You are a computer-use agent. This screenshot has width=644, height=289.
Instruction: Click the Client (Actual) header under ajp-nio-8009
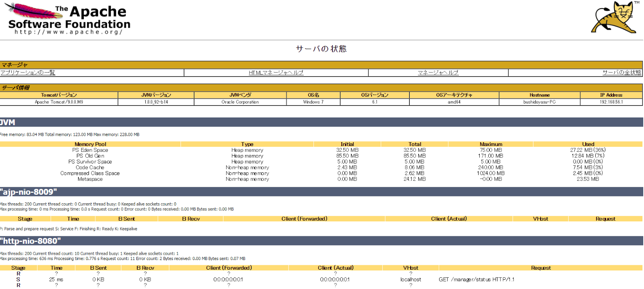(x=449, y=219)
